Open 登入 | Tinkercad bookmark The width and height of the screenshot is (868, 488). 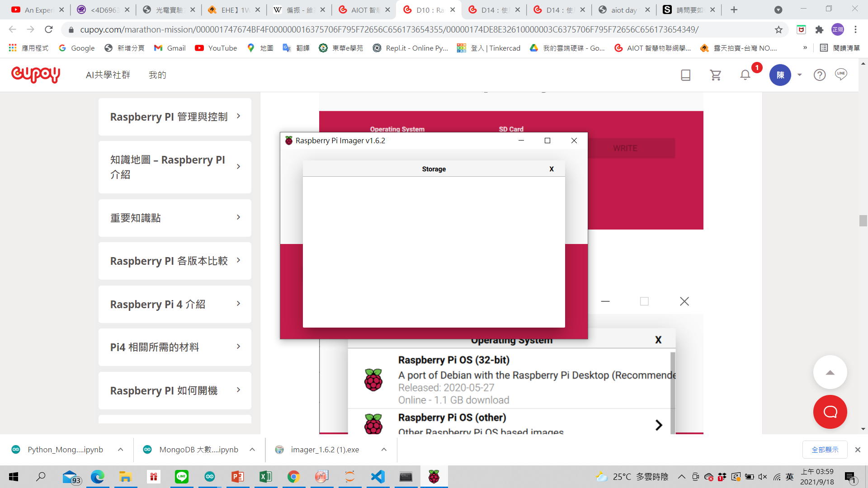[489, 48]
